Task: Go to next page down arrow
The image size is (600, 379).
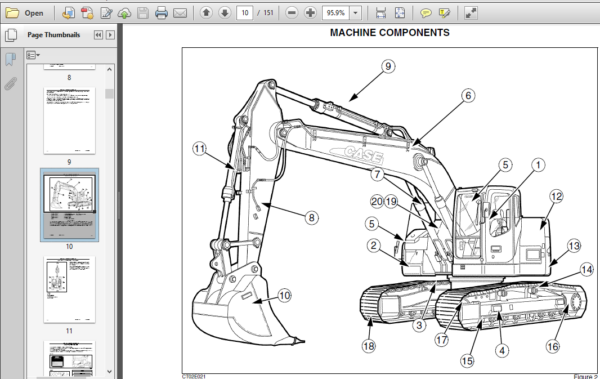Action: point(225,13)
